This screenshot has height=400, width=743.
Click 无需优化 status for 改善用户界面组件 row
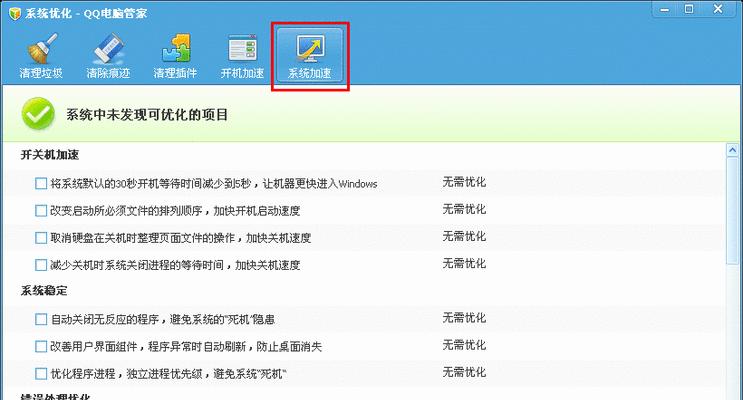(464, 345)
